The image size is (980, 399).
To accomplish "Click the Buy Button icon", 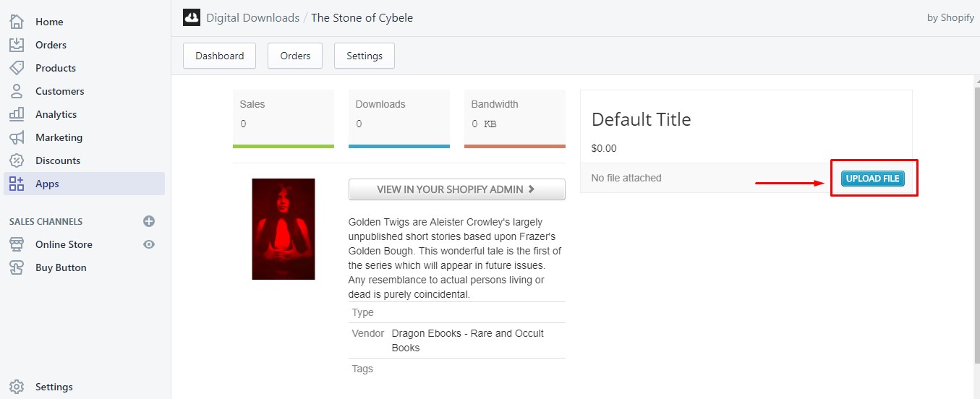I will point(17,267).
